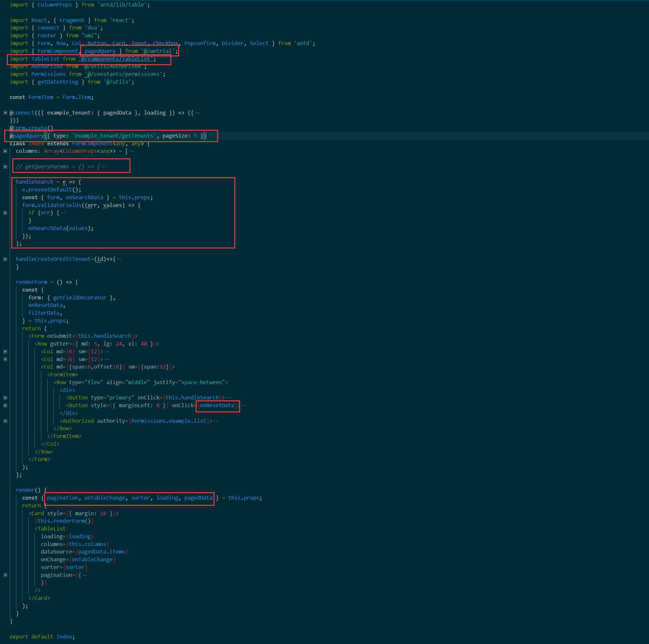
Task: Unfold the Button with onResetData handler
Action: pos(6,406)
